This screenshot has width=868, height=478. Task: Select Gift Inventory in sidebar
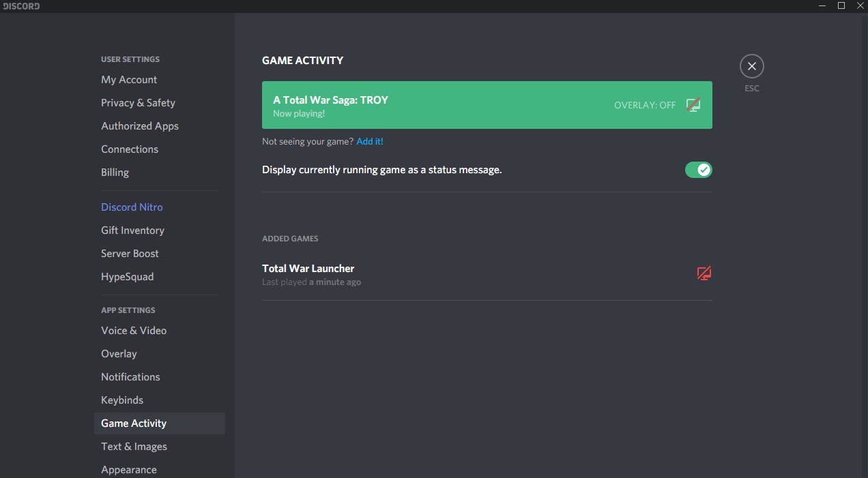[x=132, y=230]
